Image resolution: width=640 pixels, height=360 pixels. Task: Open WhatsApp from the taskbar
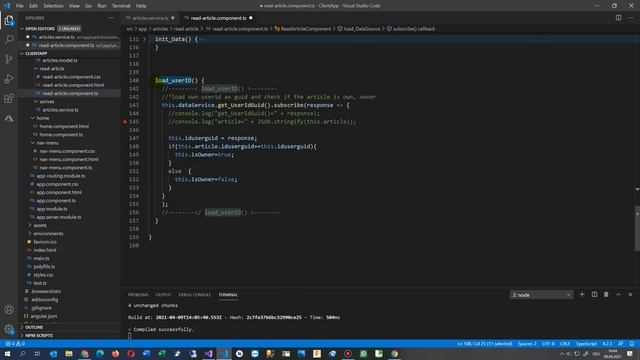(x=363, y=353)
